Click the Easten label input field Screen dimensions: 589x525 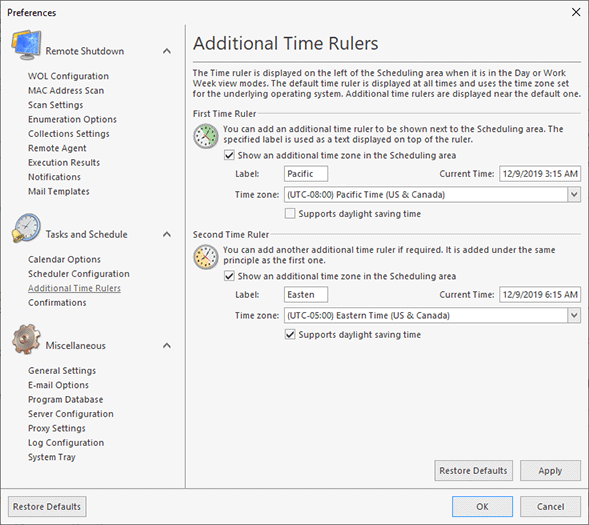(306, 294)
